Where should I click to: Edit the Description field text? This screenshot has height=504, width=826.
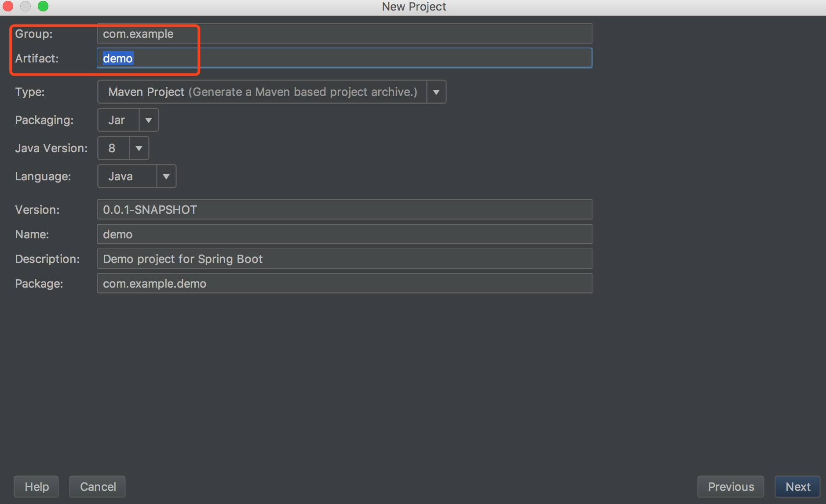(308, 259)
